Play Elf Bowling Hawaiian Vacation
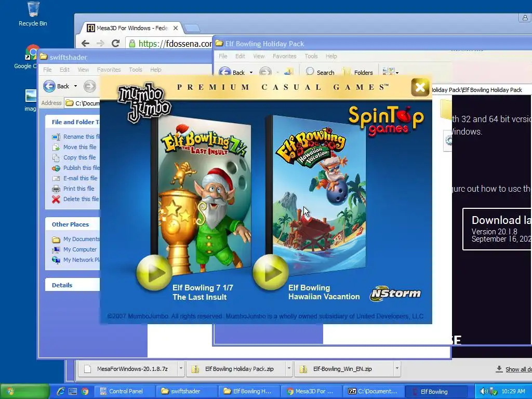This screenshot has width=532, height=399. coord(270,272)
